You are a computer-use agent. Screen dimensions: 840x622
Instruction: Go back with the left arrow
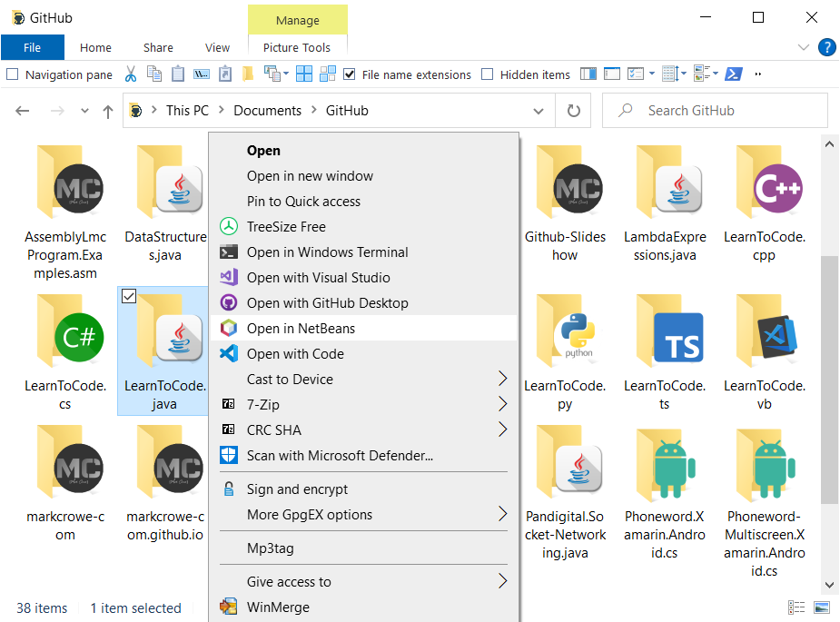click(23, 111)
